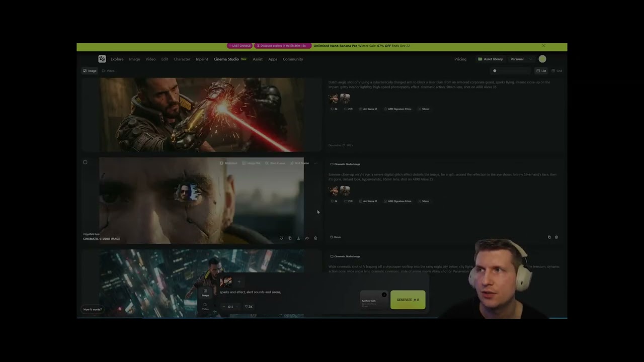Dismiss the winter sale banner
The height and width of the screenshot is (362, 644).
coord(543,46)
